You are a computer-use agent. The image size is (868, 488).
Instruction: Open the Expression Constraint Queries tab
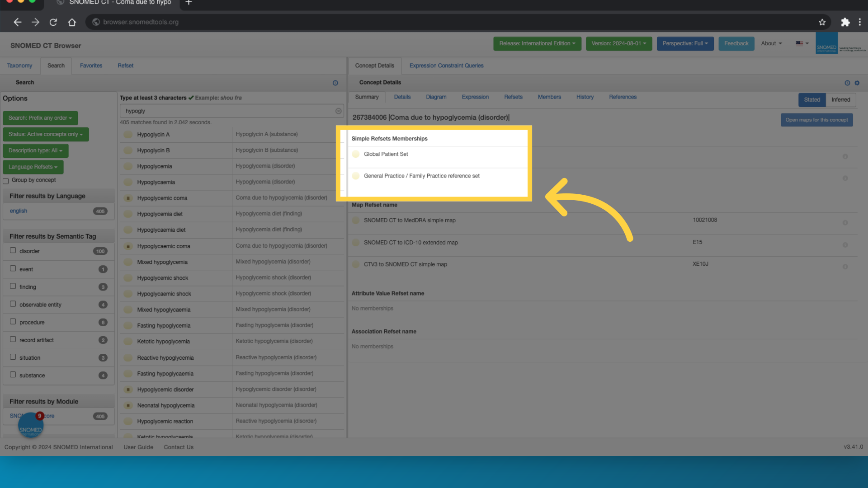pos(446,66)
